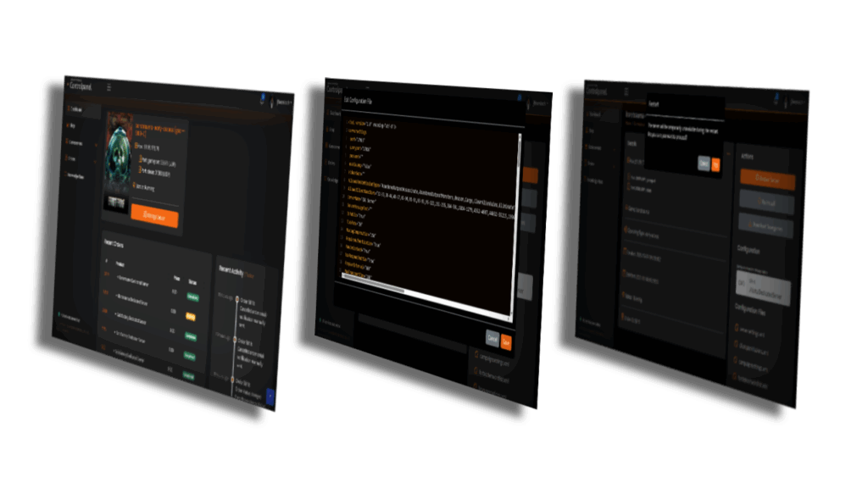Viewport: 868px width, 488px height.
Task: Click the server running status indicator icon
Action: [135, 186]
